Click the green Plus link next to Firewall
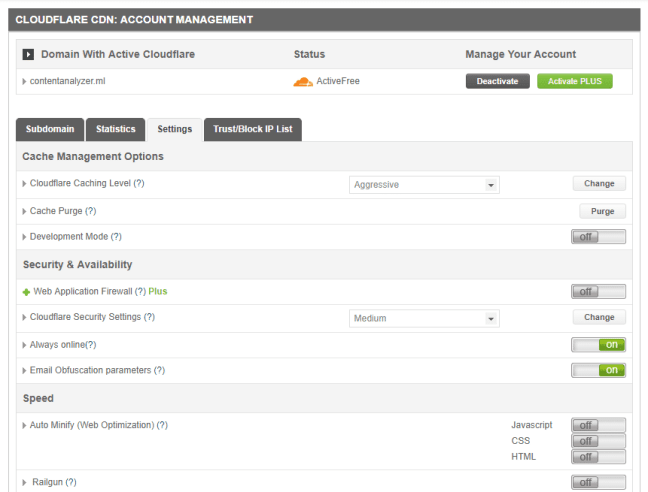Screen dimensions: 648x492 coord(158,291)
